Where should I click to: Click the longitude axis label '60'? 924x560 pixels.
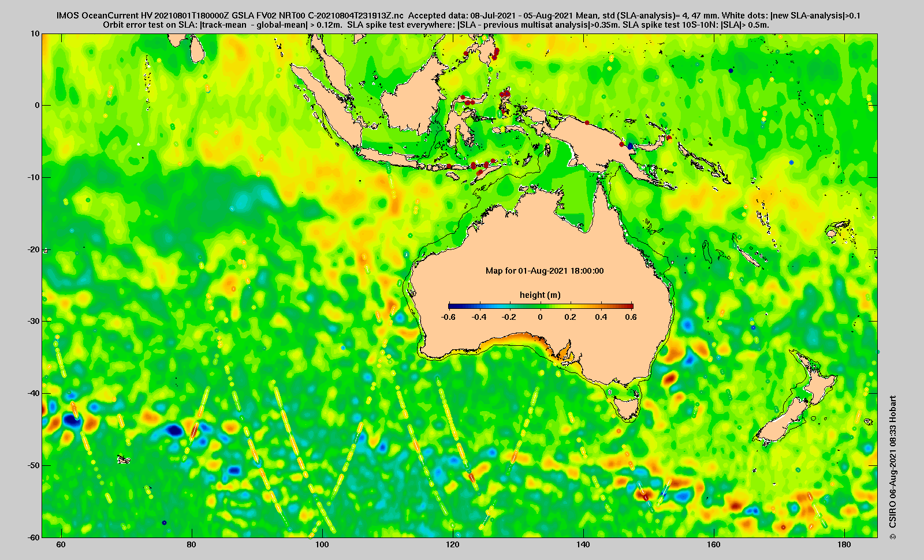click(x=61, y=544)
